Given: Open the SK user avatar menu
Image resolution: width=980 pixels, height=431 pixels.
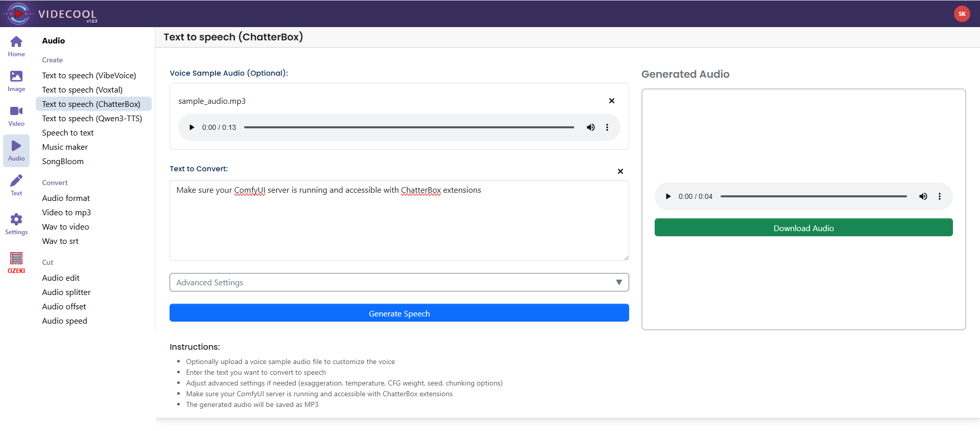Looking at the screenshot, I should [962, 14].
